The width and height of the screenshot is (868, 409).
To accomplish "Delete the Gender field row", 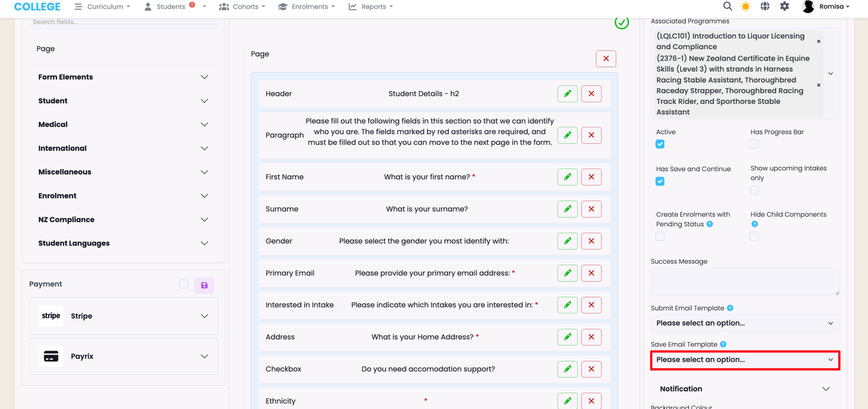I will 591,241.
